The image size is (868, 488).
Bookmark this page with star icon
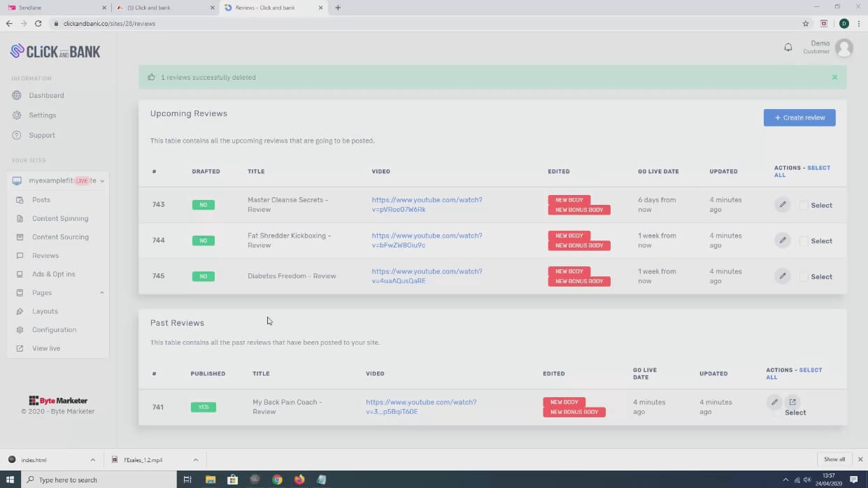pyautogui.click(x=806, y=23)
